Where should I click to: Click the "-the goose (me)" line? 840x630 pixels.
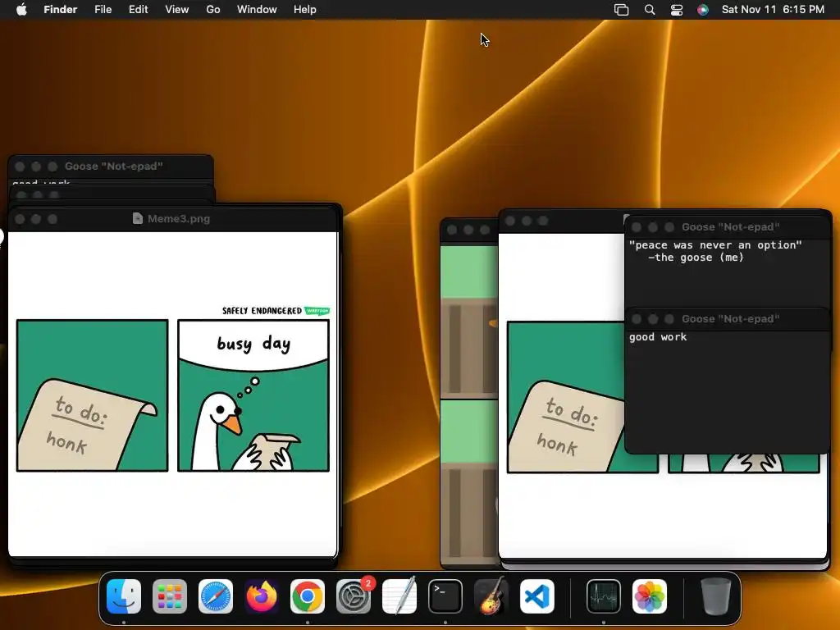[696, 258]
